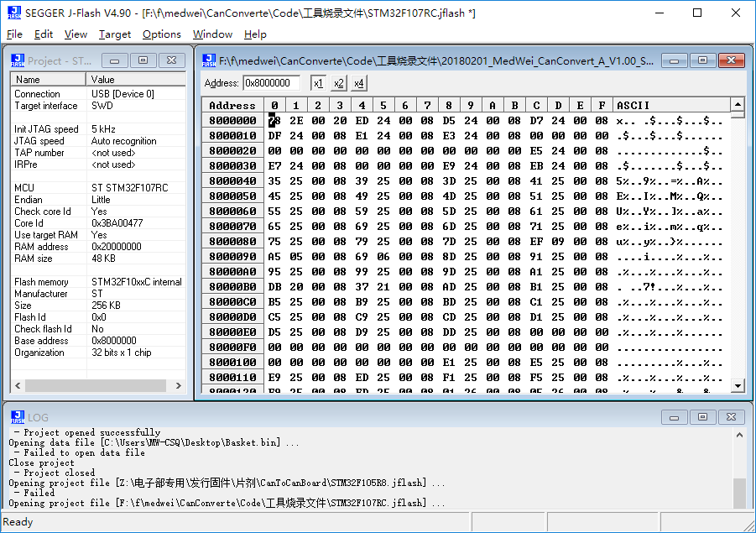The width and height of the screenshot is (756, 533).
Task: Close the Project panel
Action: tap(171, 60)
